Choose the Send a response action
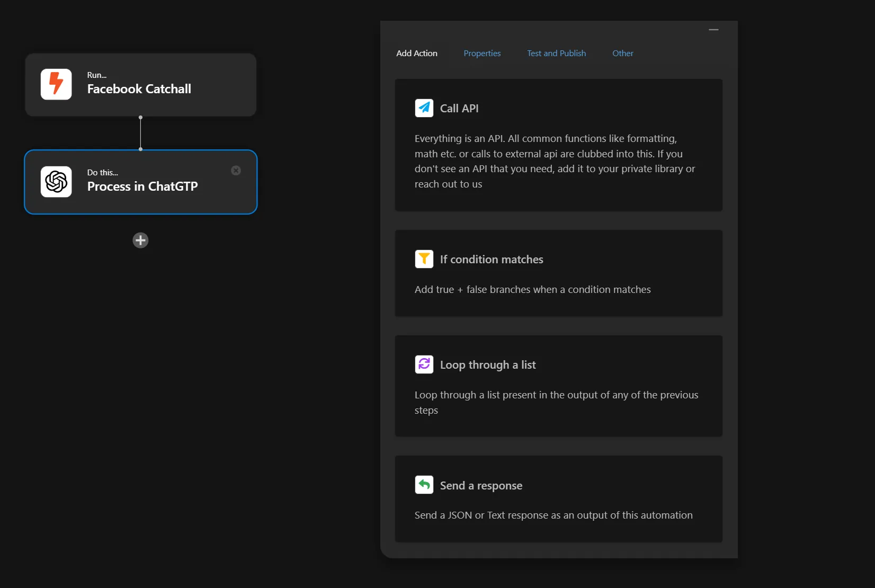Image resolution: width=875 pixels, height=588 pixels. click(559, 499)
